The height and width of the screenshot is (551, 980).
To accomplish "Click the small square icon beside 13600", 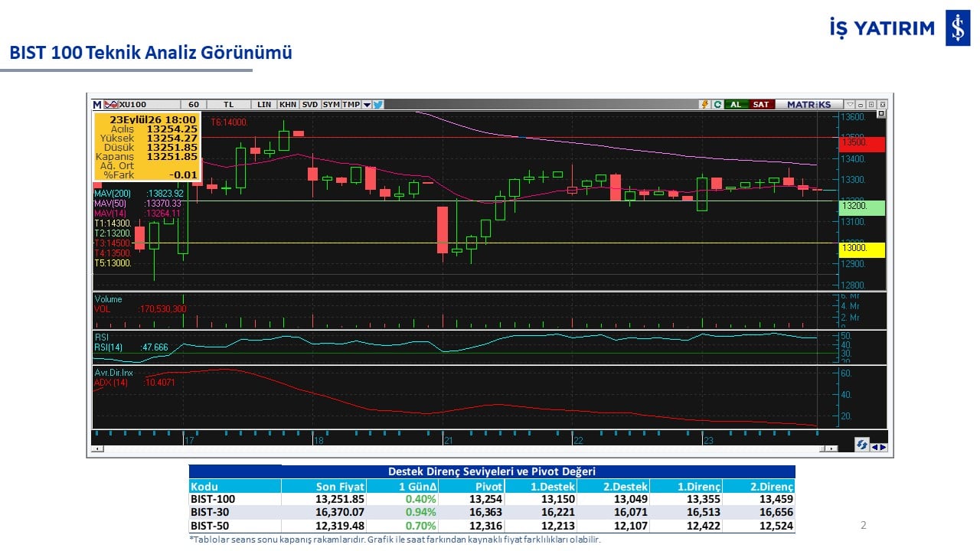I will [x=881, y=113].
